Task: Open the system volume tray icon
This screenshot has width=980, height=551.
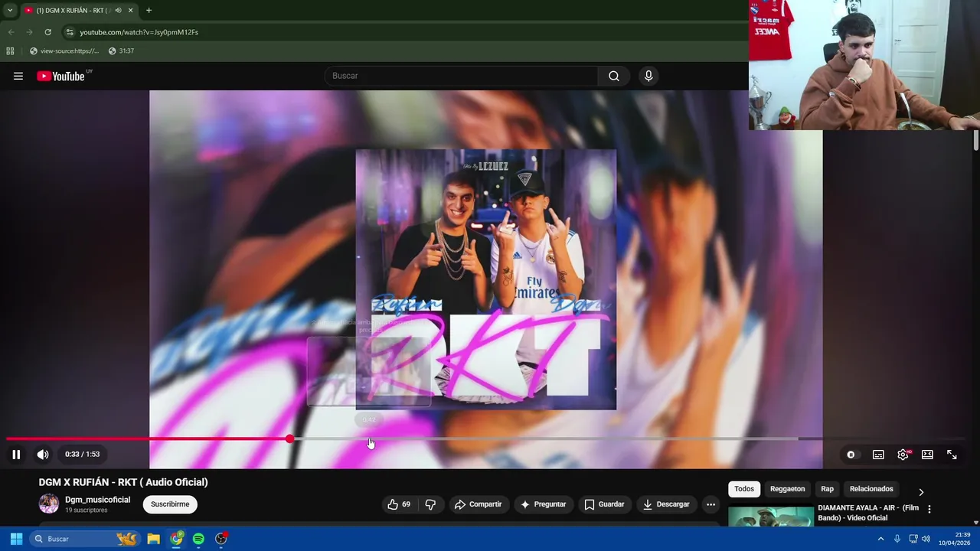Action: point(925,539)
